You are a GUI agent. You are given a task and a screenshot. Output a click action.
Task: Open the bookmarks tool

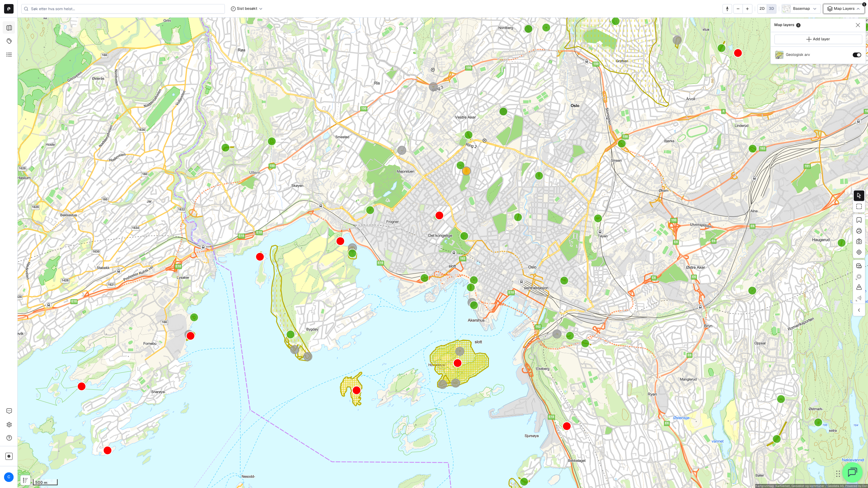[x=859, y=220]
